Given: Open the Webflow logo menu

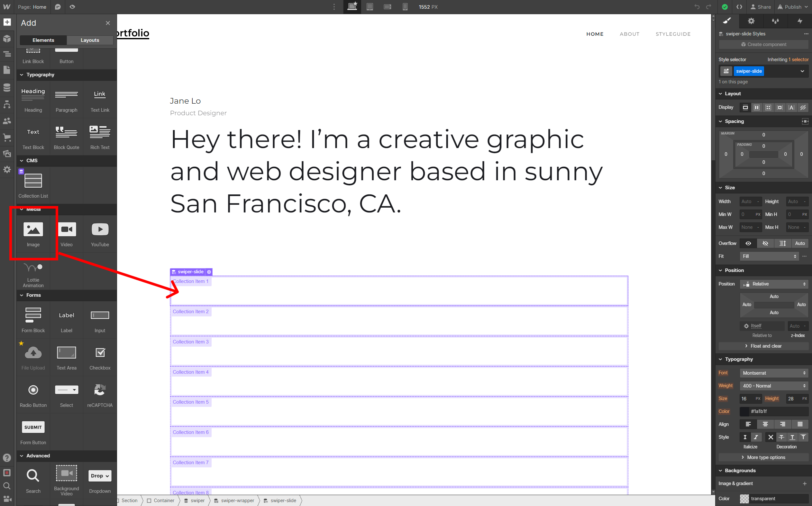Looking at the screenshot, I should coord(7,7).
